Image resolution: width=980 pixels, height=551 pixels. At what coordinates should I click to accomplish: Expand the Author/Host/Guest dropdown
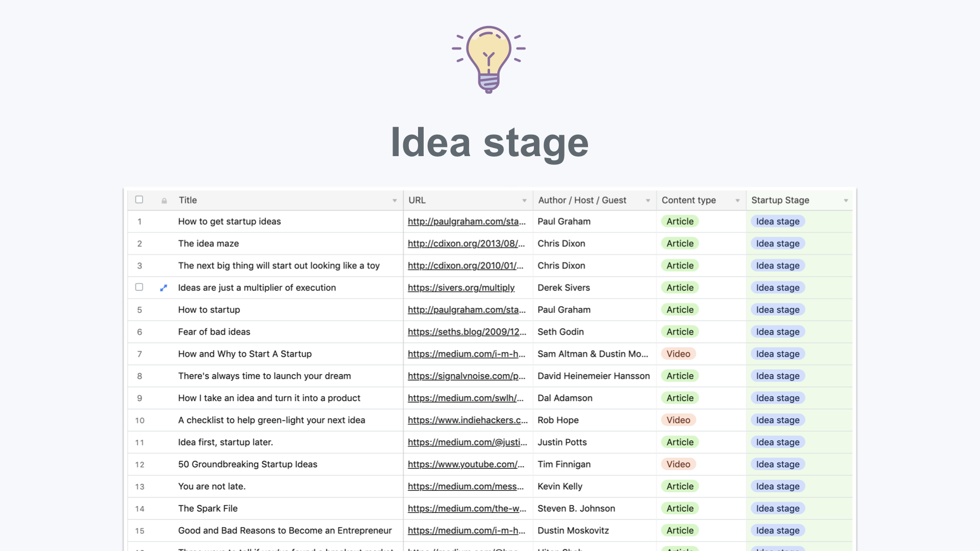(x=648, y=200)
